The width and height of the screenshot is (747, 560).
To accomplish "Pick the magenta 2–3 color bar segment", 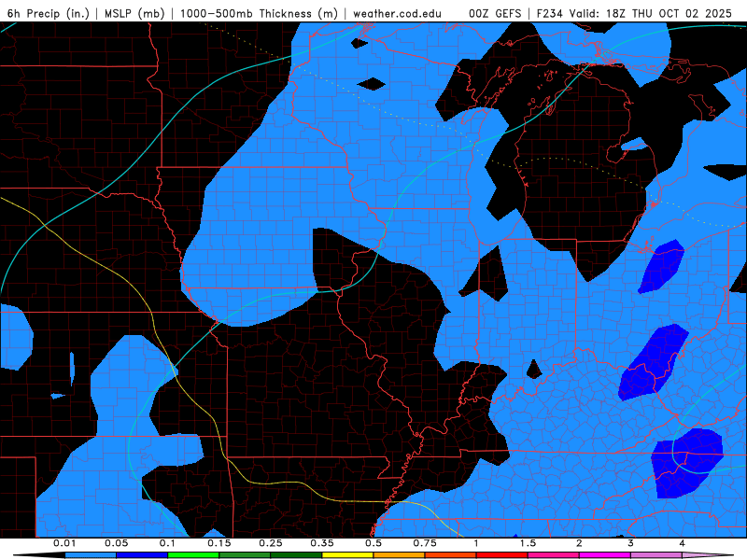I will [x=605, y=555].
